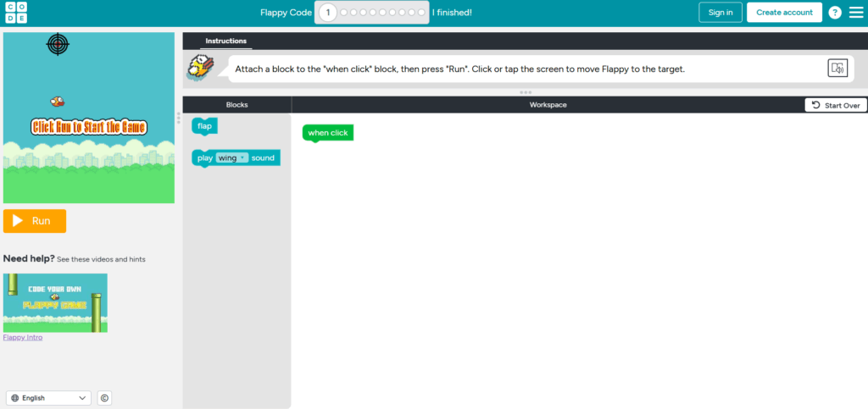Click the Start Over button
Viewport: 868px width, 409px height.
point(836,105)
